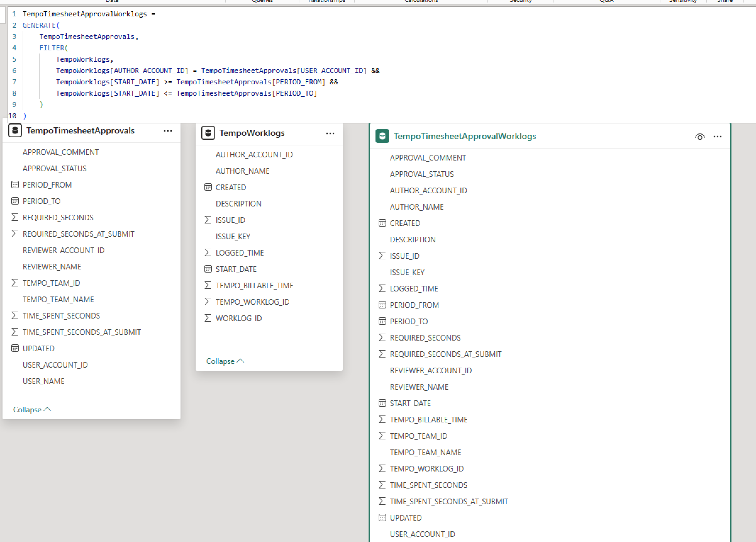Click sigma icon beside TEMPO_TEAM_ID in TempoTimesheetApprovalWorklogs

(382, 436)
